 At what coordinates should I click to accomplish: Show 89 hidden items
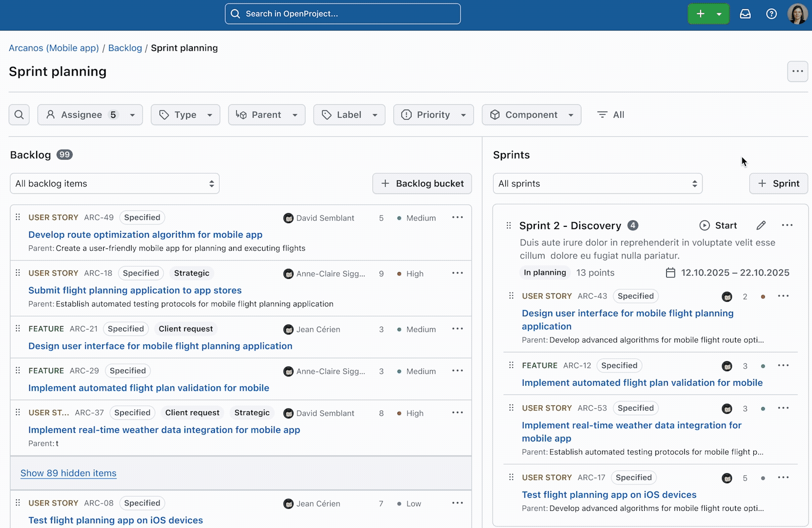tap(68, 473)
